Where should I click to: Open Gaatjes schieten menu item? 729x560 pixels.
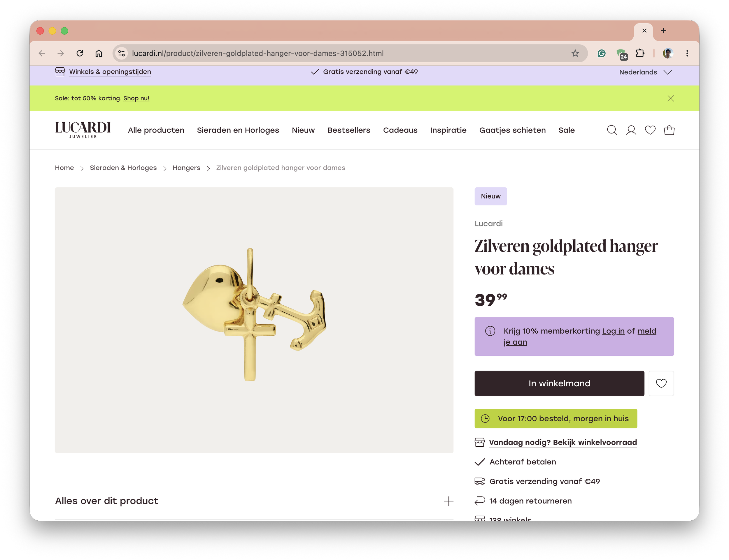coord(512,130)
